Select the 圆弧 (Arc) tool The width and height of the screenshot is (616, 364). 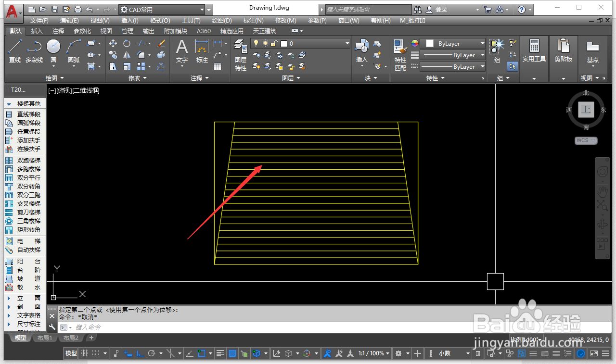(x=74, y=51)
